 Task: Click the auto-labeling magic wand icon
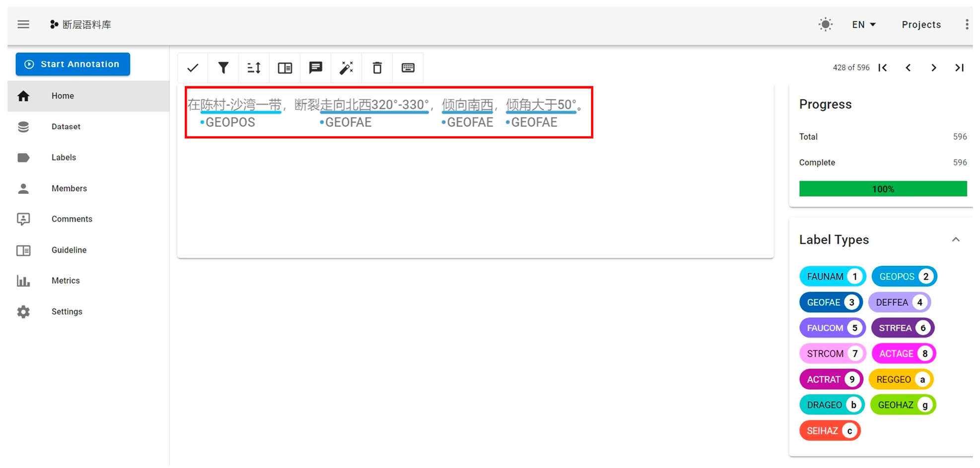coord(346,68)
